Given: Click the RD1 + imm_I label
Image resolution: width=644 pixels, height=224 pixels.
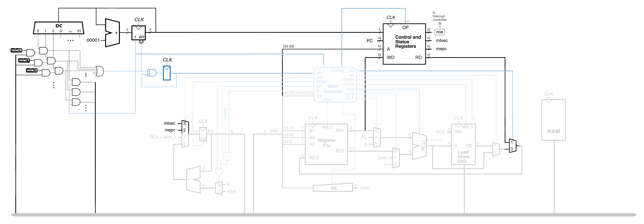Looking at the screenshot, I should tap(163, 137).
